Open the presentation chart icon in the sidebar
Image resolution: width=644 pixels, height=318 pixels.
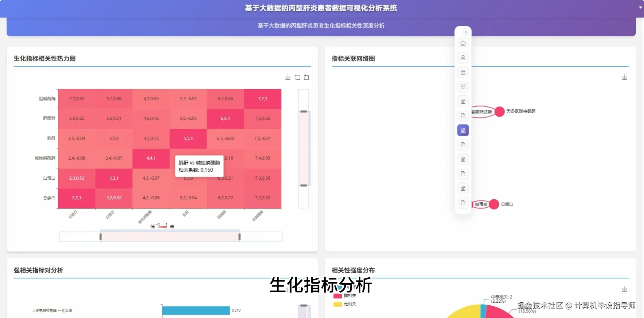click(463, 87)
